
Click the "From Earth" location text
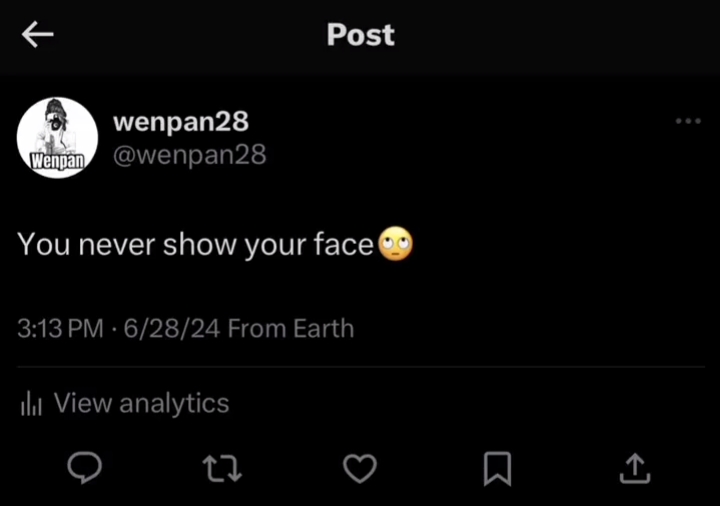coord(291,328)
